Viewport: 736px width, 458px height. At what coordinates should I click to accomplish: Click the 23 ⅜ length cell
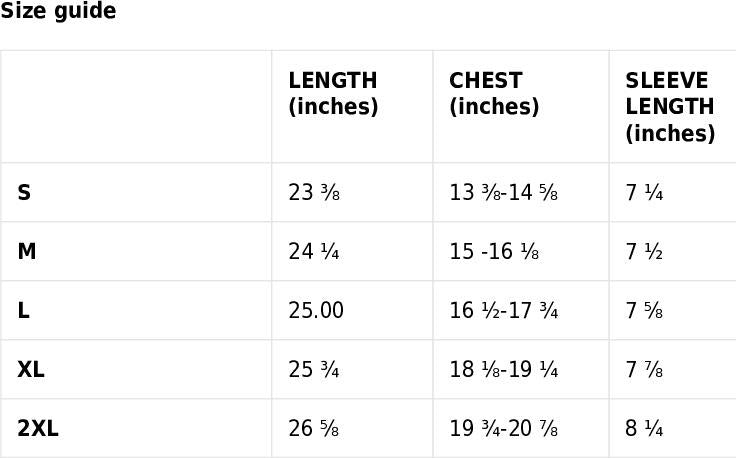314,193
